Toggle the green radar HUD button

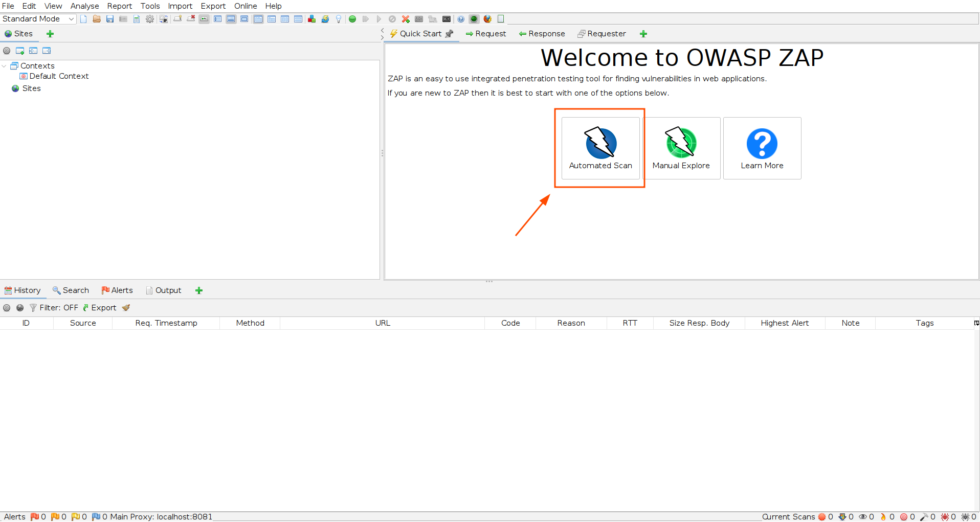point(474,19)
